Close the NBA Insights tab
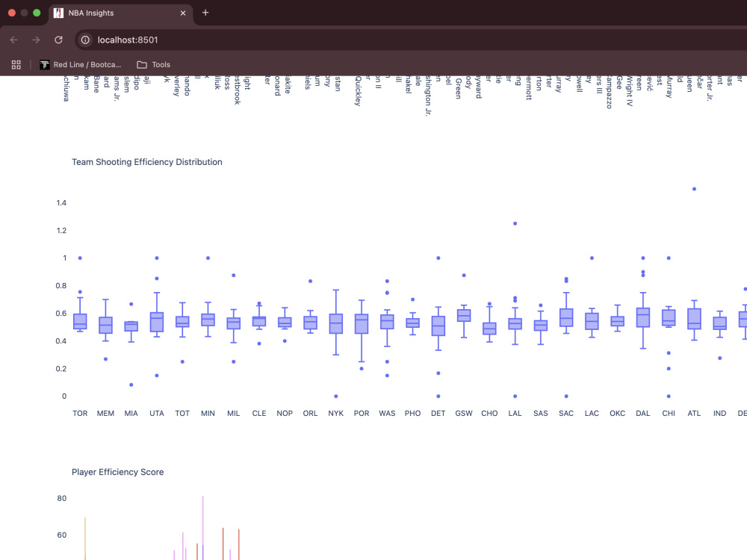This screenshot has width=747, height=560. point(183,13)
